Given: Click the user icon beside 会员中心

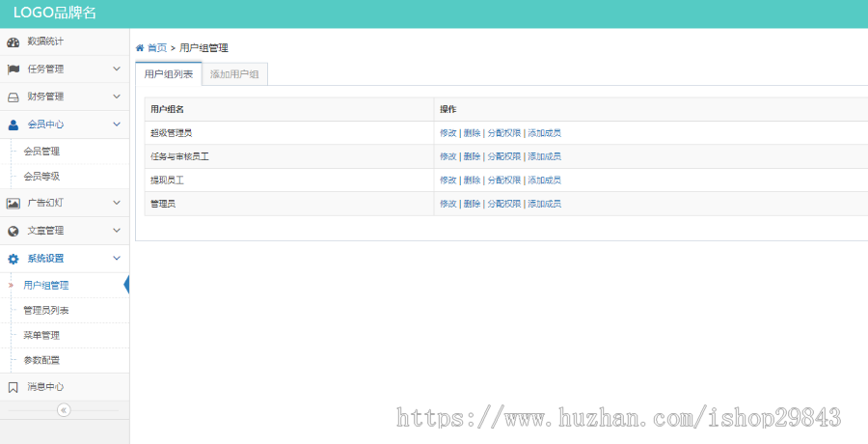Looking at the screenshot, I should pyautogui.click(x=13, y=125).
